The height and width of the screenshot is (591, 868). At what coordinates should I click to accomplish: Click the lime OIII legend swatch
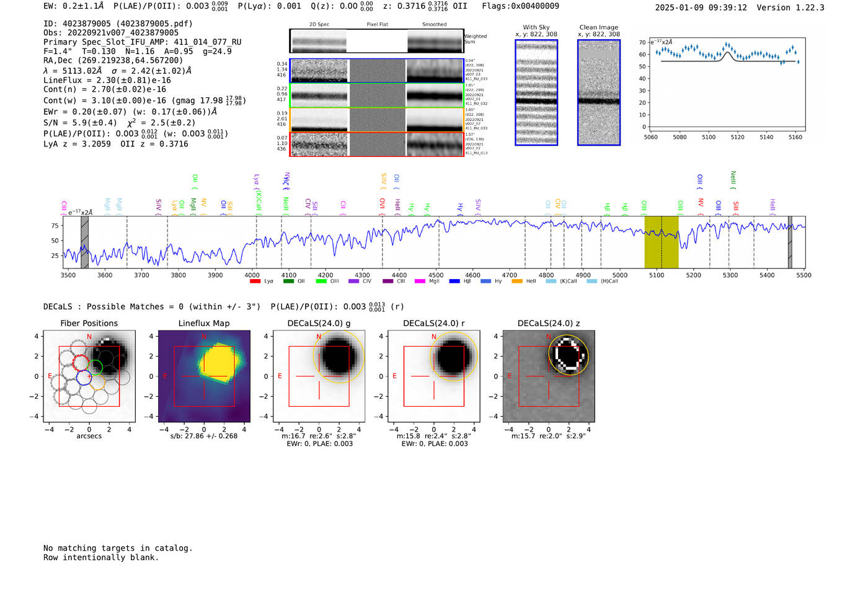321,282
